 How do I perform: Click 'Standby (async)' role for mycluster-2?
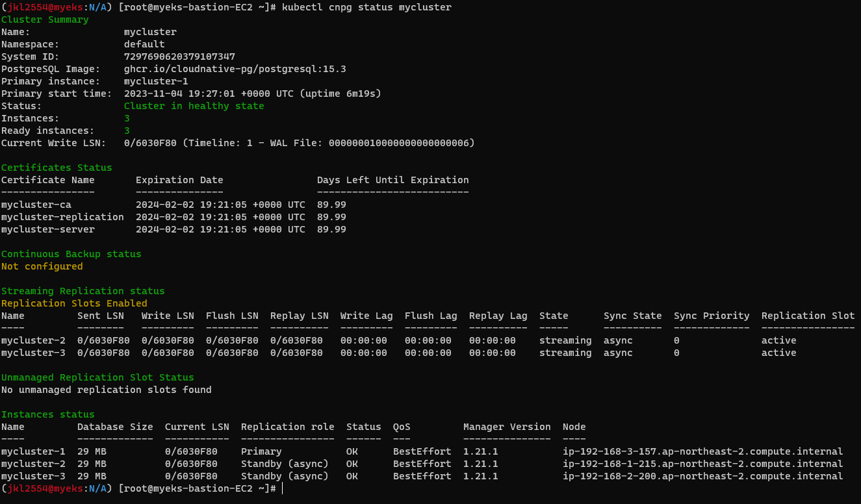(285, 464)
